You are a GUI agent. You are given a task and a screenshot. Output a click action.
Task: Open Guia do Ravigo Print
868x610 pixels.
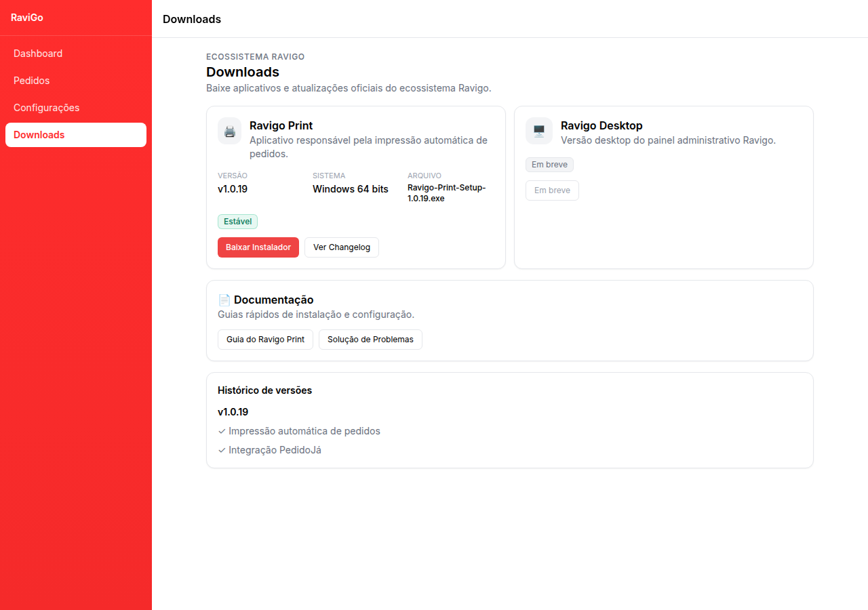point(265,340)
